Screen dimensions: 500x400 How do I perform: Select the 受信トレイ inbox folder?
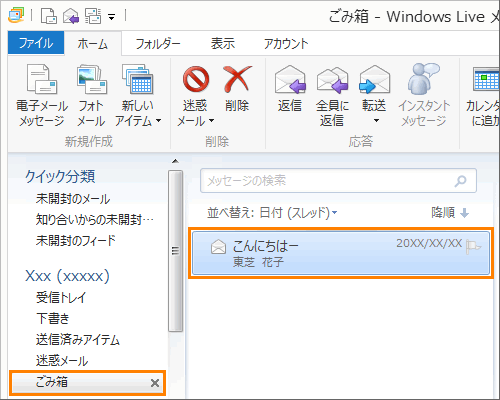pyautogui.click(x=61, y=297)
